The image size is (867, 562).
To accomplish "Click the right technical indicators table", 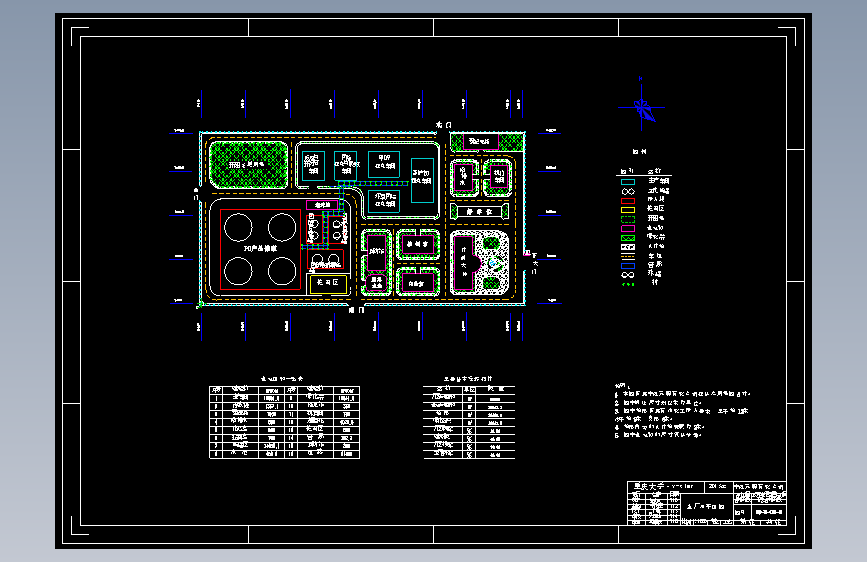I will 469,422.
